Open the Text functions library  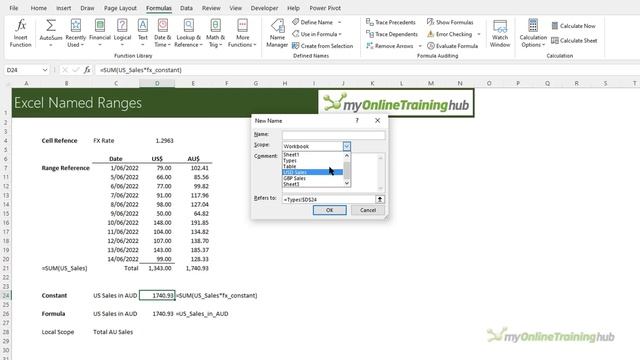coord(142,33)
